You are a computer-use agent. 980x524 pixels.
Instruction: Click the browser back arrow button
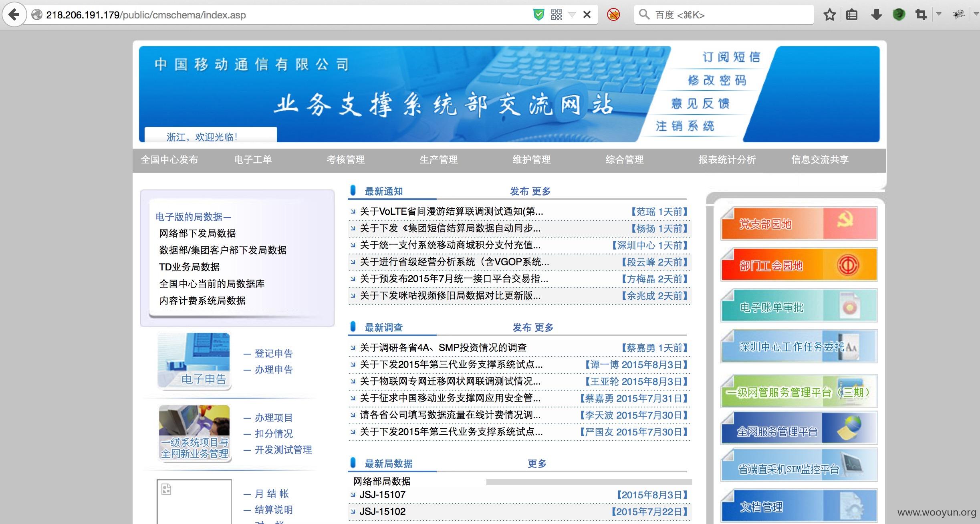point(14,15)
